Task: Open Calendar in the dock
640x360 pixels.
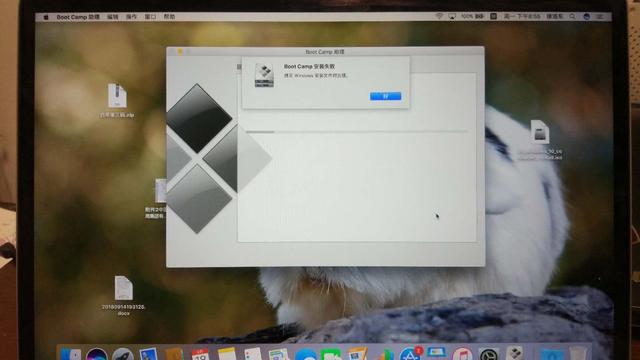Action: (200, 354)
